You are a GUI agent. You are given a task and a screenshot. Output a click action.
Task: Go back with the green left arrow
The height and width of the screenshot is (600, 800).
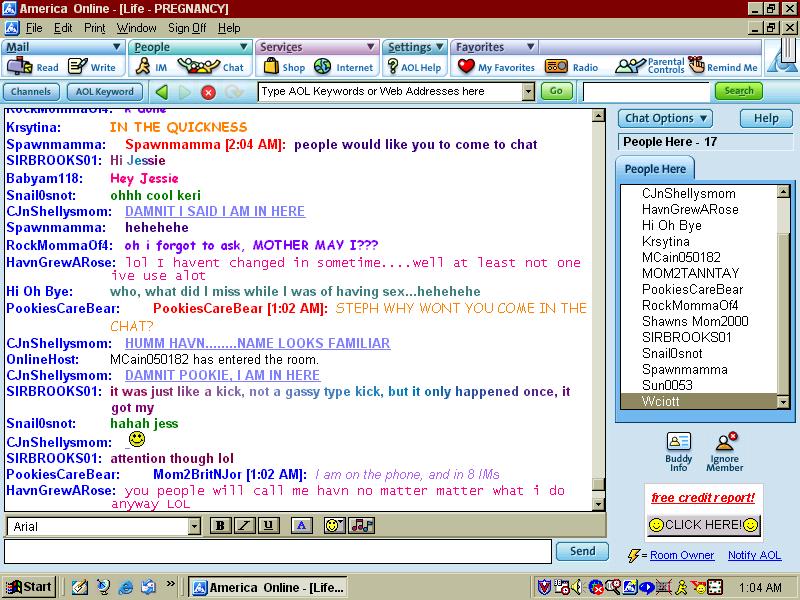coord(162,92)
